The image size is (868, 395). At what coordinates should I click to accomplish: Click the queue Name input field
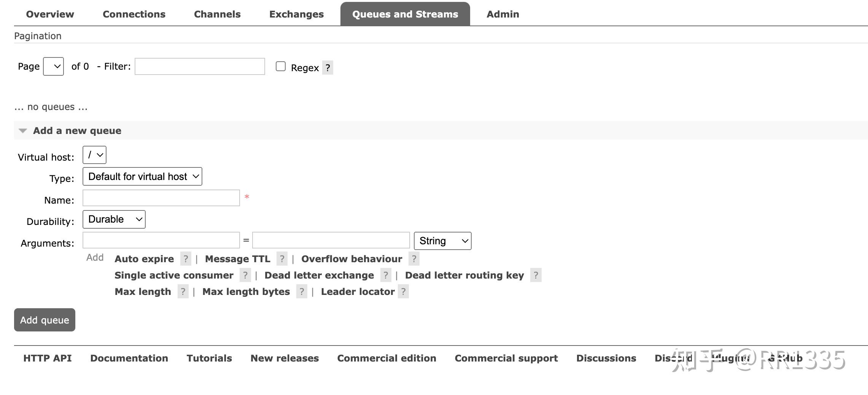161,198
